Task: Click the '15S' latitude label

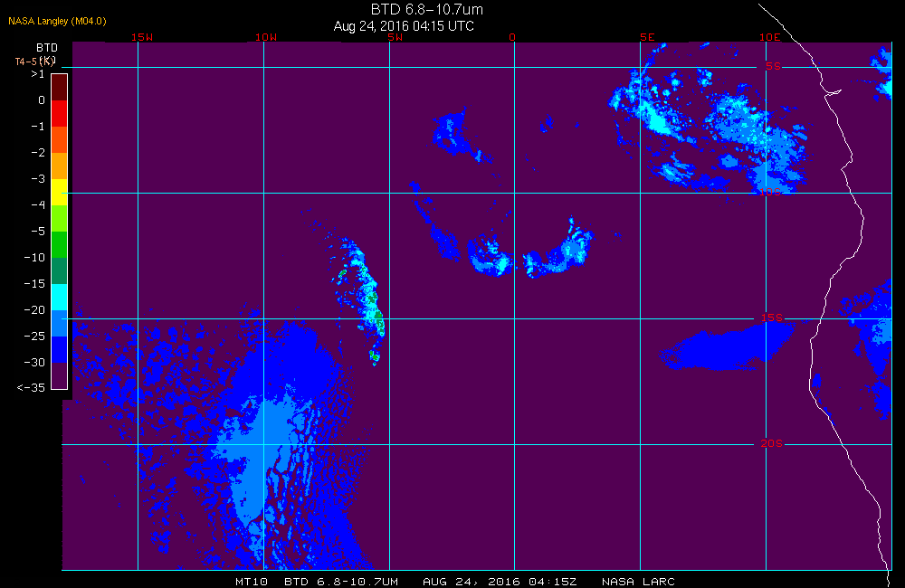Action: click(772, 318)
